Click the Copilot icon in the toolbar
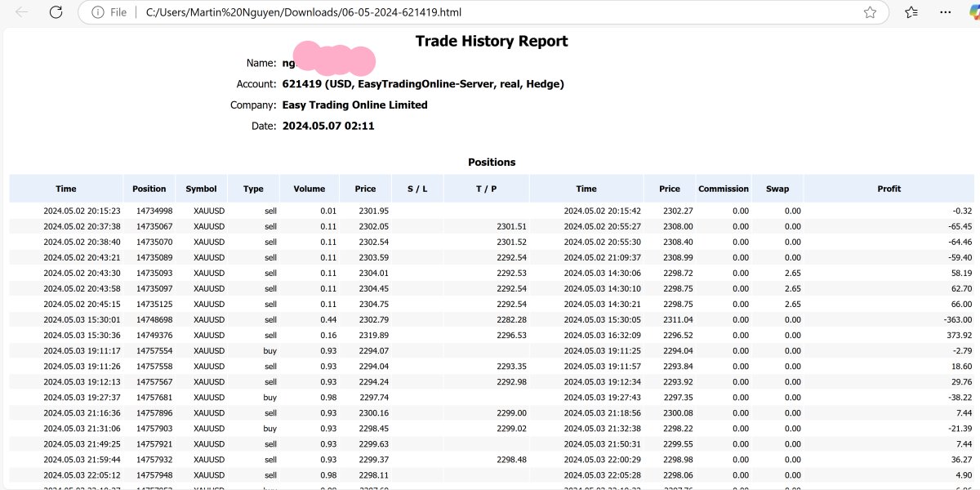This screenshot has width=980, height=490. 973,12
